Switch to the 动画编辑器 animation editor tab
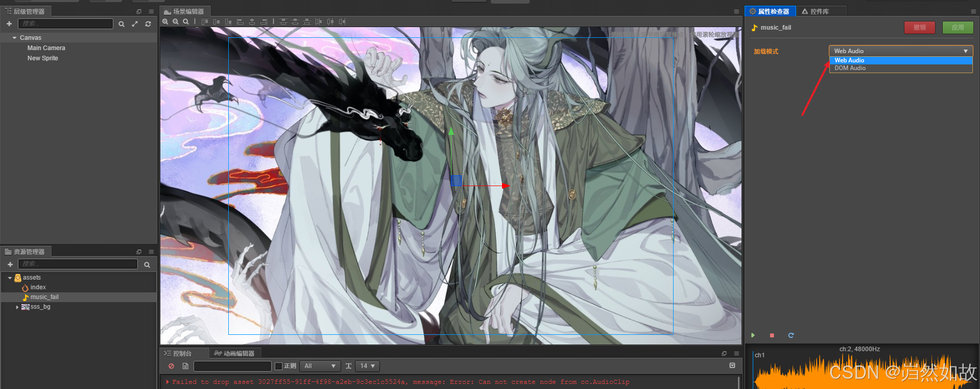 click(x=235, y=353)
